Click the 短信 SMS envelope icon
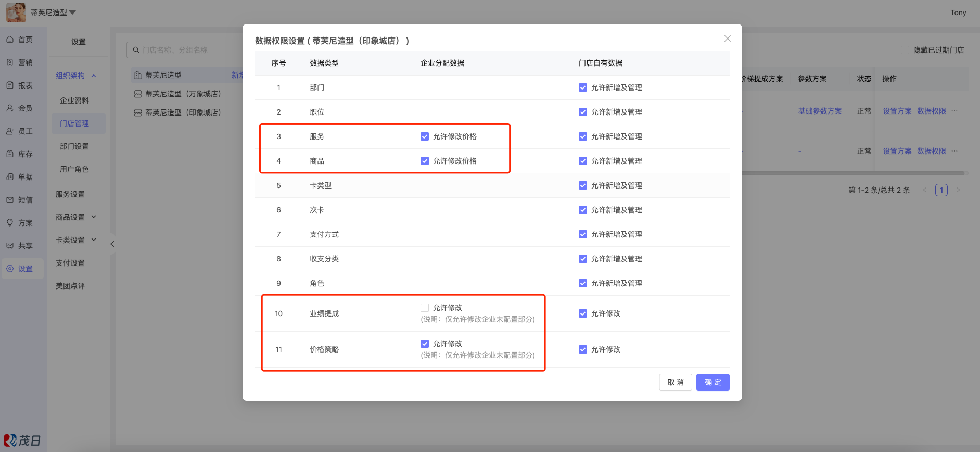The width and height of the screenshot is (980, 452). tap(10, 200)
